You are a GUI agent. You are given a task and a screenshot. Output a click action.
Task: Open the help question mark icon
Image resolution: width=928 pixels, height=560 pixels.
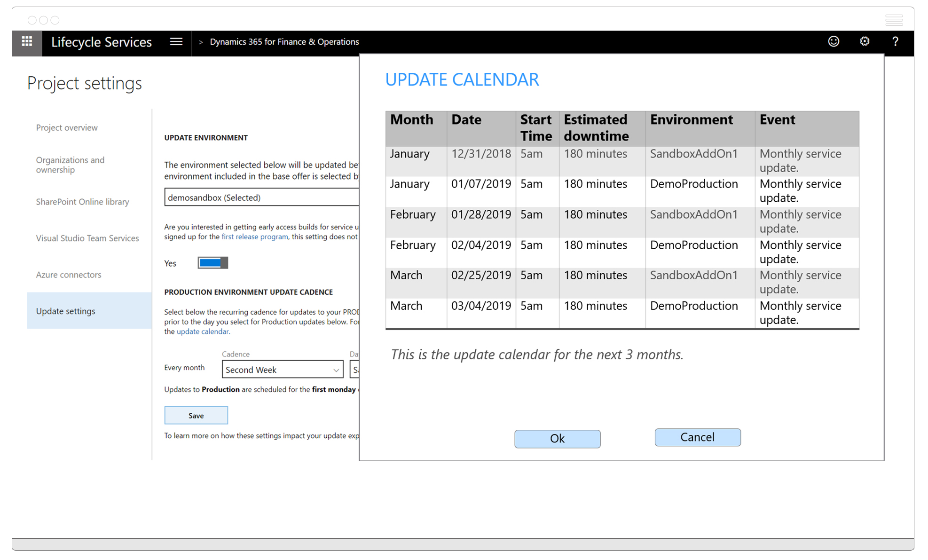[x=896, y=42]
